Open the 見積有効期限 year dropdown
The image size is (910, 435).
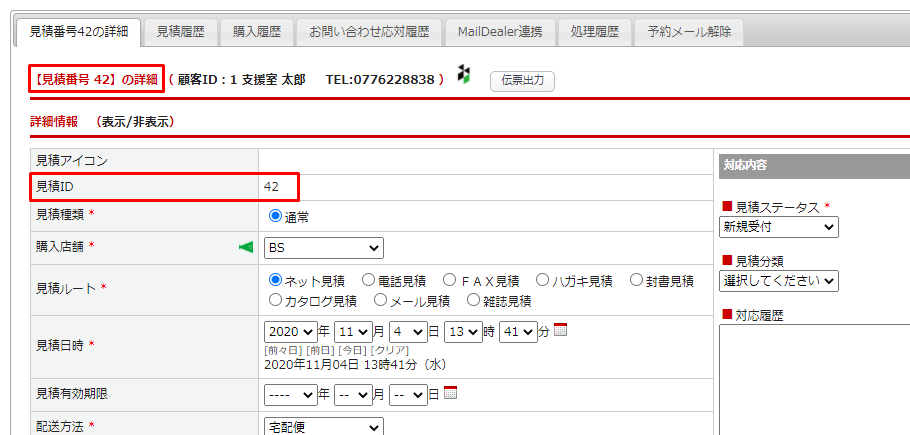click(x=291, y=395)
